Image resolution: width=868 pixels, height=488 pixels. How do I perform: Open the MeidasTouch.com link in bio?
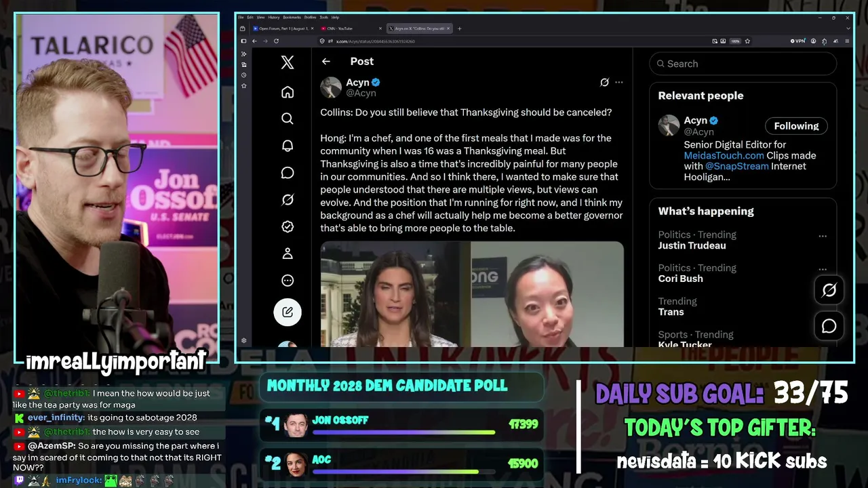[x=724, y=155]
